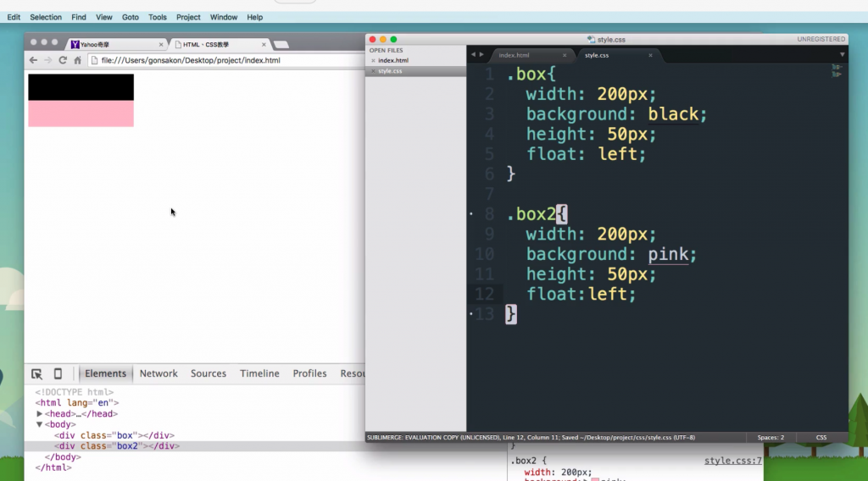Viewport: 868px width, 481px height.
Task: Close the HTML CSS browser tab
Action: 264,45
